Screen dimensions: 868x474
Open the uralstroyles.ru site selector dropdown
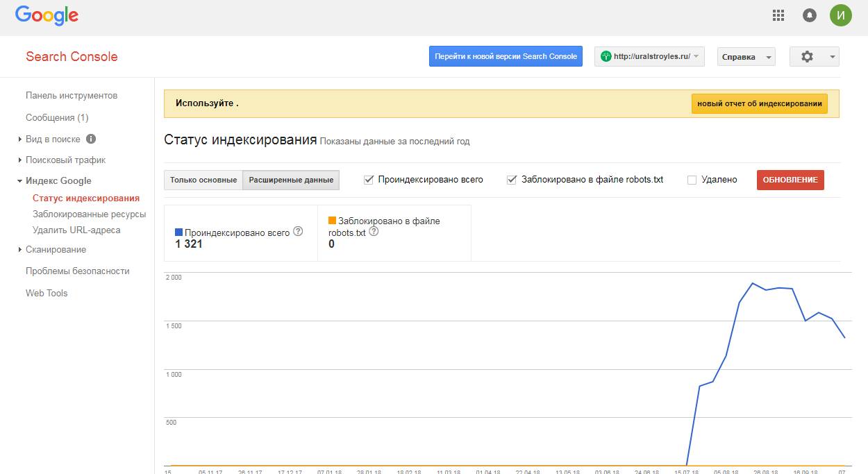(649, 57)
